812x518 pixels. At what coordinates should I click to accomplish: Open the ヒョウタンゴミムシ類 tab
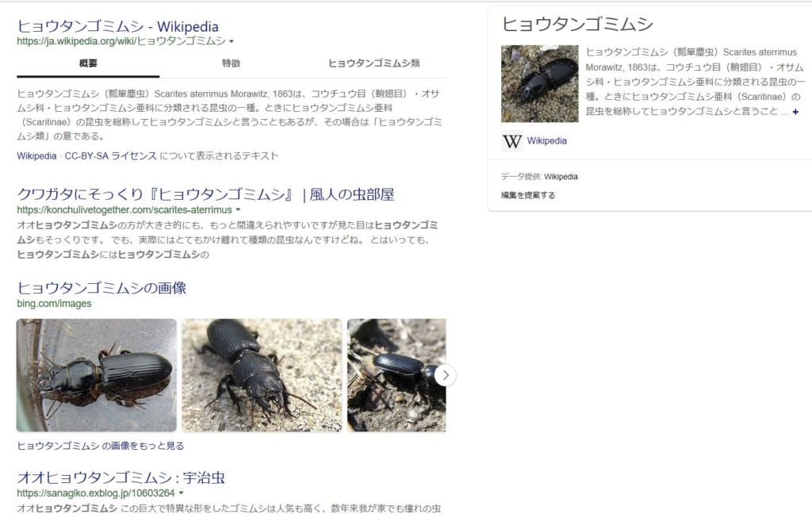coord(374,63)
